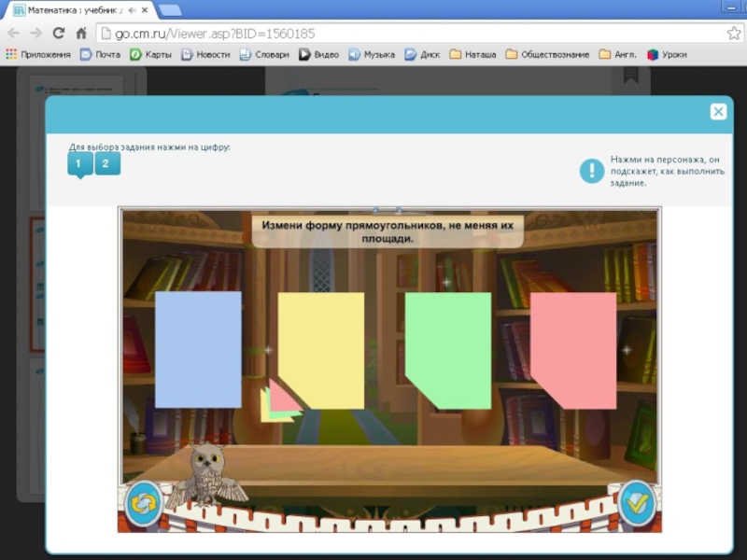Click the small pink triangle piece

282,399
